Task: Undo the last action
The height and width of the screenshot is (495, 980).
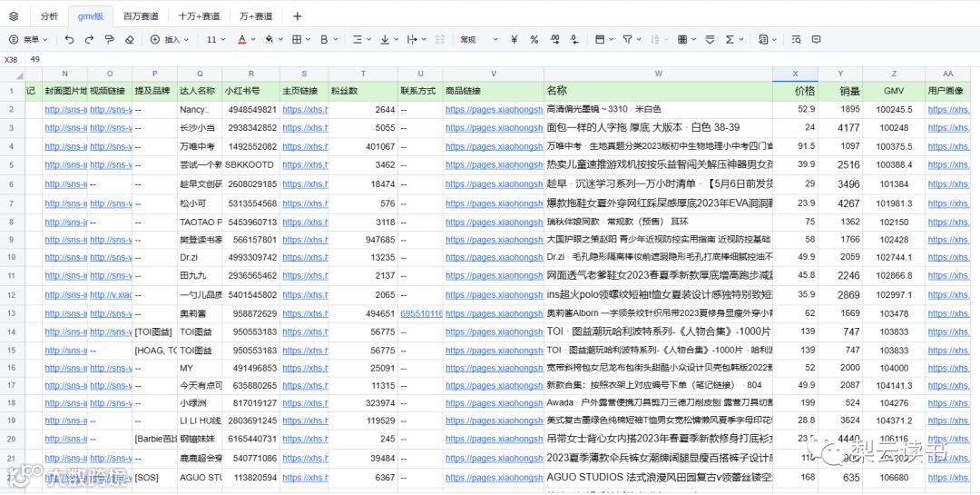Action: (x=69, y=39)
